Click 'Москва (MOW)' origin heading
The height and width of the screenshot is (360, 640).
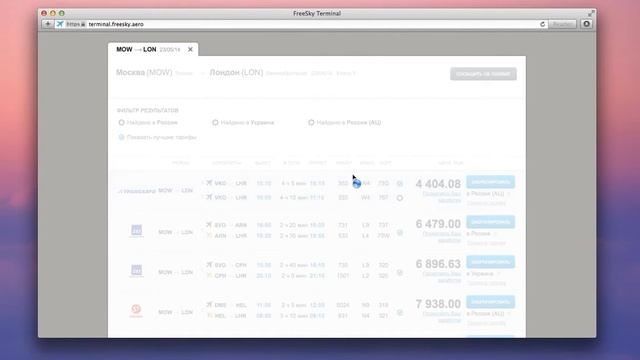144,73
